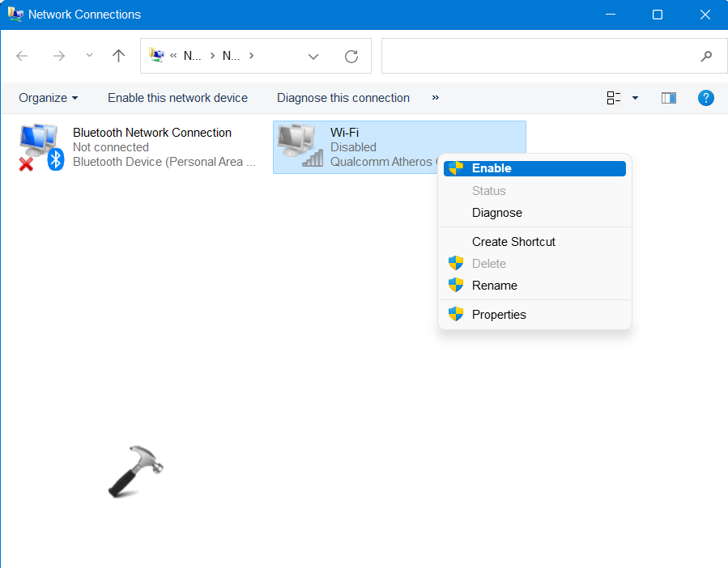Click the Back navigation arrow

click(x=22, y=56)
